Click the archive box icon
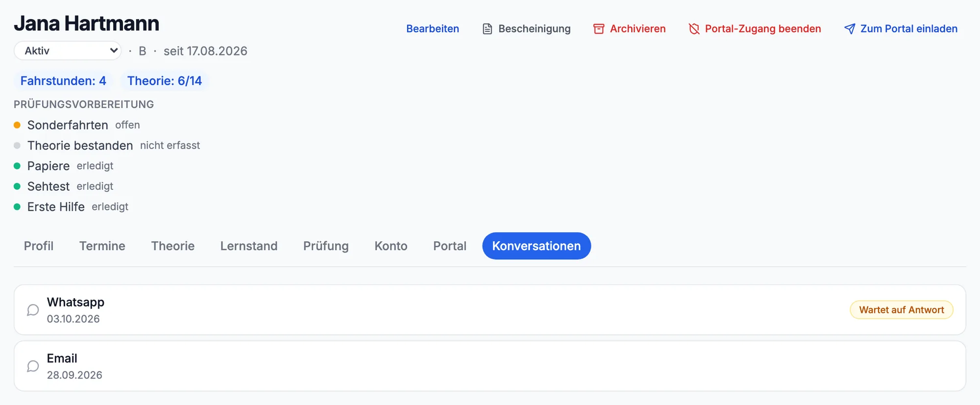This screenshot has height=405, width=980. pyautogui.click(x=599, y=29)
